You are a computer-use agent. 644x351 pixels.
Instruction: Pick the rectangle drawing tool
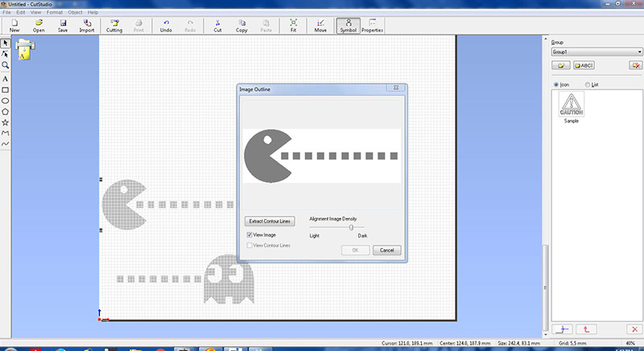(x=6, y=90)
